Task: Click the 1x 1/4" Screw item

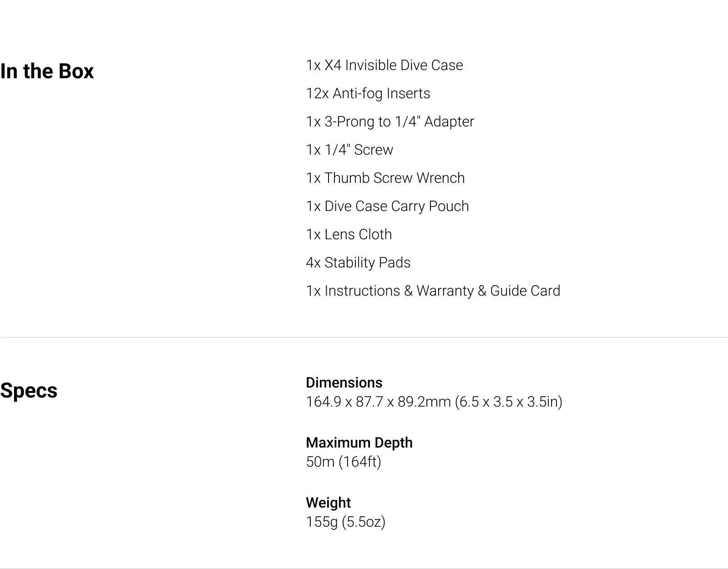Action: pyautogui.click(x=349, y=150)
